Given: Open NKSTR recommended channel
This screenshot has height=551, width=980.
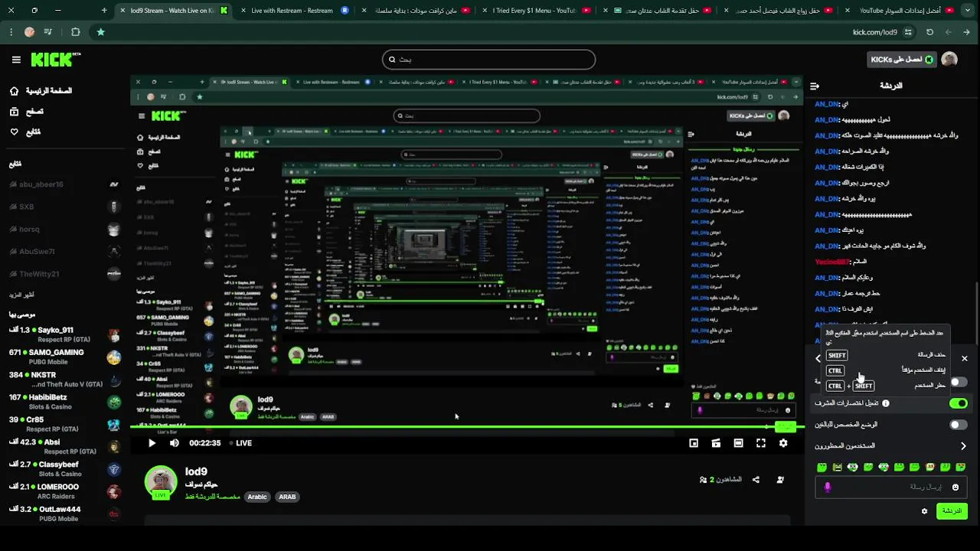Looking at the screenshot, I should 64,380.
